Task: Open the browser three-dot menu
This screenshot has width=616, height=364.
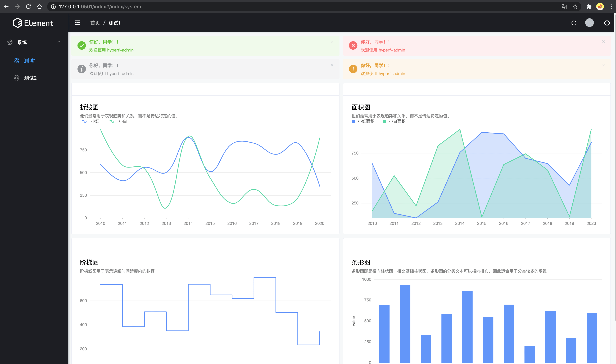Action: pyautogui.click(x=611, y=7)
